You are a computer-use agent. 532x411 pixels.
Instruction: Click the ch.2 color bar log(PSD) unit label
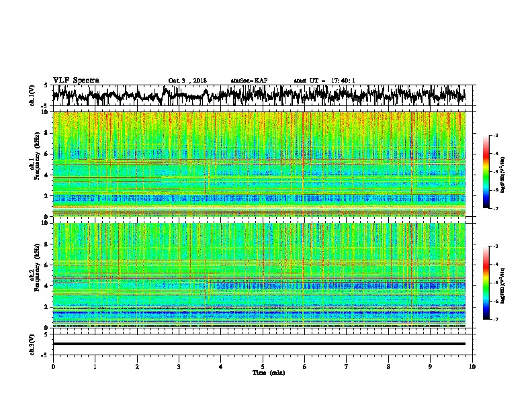click(x=503, y=285)
